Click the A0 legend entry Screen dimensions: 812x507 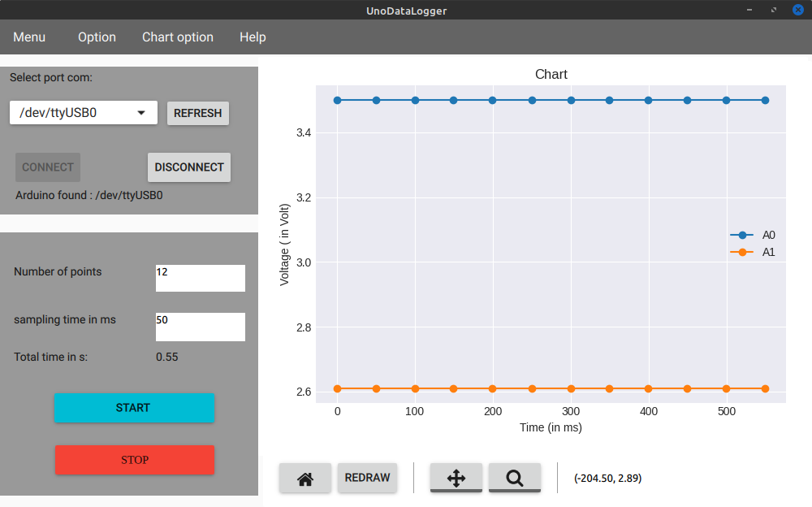[753, 235]
